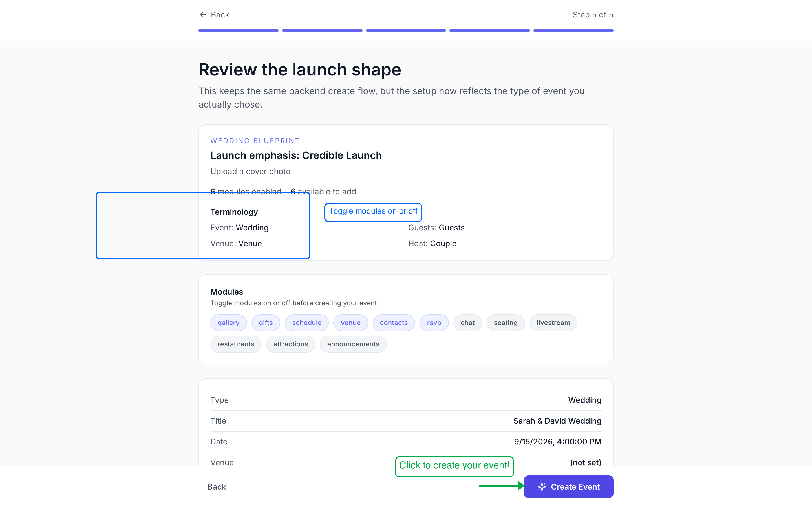Click the bottom Back button

(217, 486)
